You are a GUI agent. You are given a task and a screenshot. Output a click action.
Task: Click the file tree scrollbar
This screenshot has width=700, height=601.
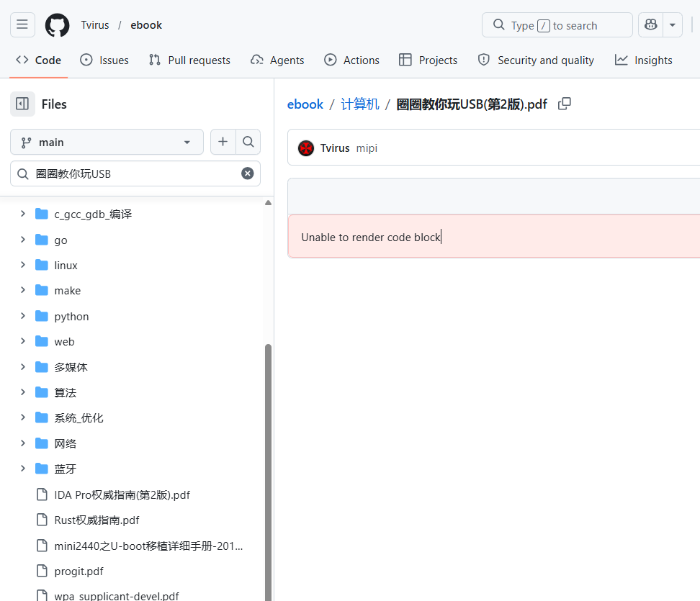click(x=269, y=472)
